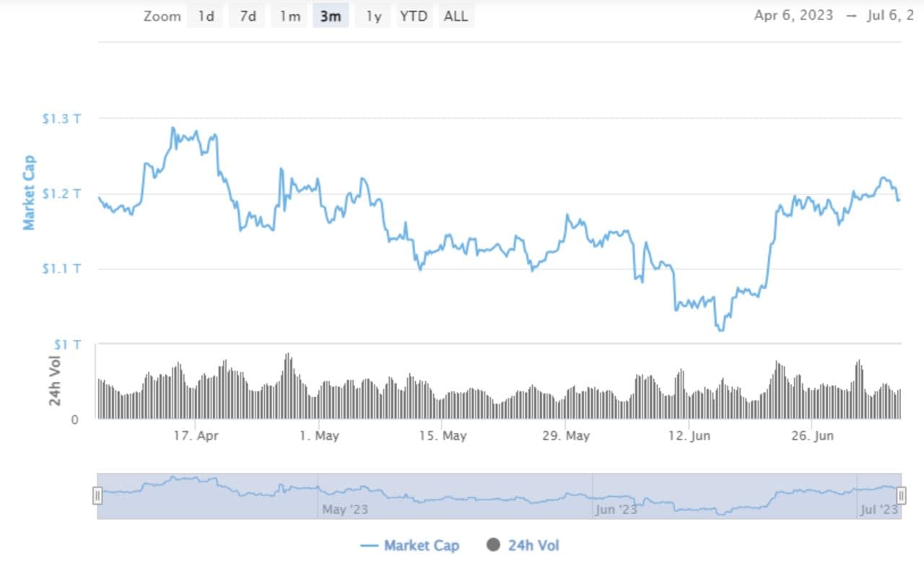Click the 24h Vol gray legend dot

[x=494, y=544]
